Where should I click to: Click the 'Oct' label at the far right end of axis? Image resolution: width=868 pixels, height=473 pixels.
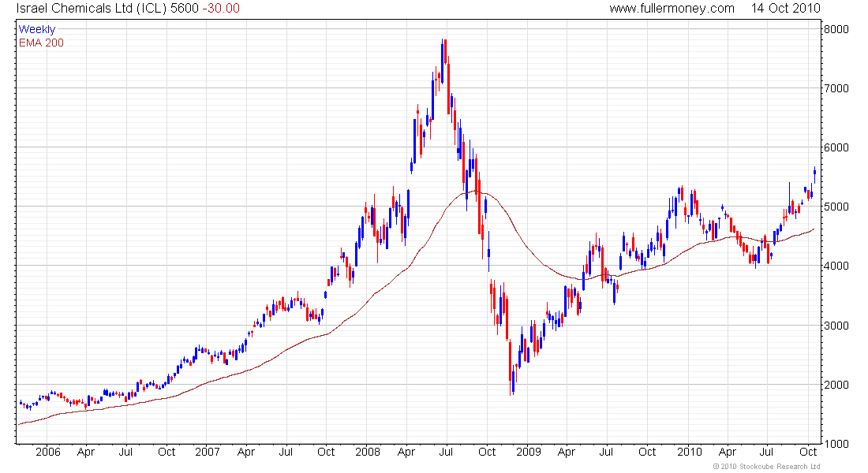click(808, 452)
